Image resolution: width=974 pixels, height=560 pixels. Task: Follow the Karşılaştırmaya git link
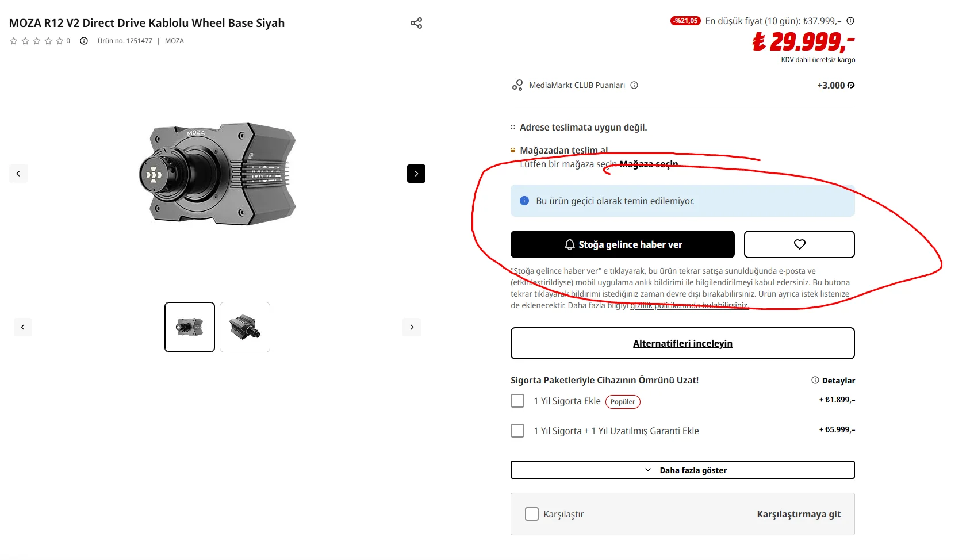tap(798, 514)
